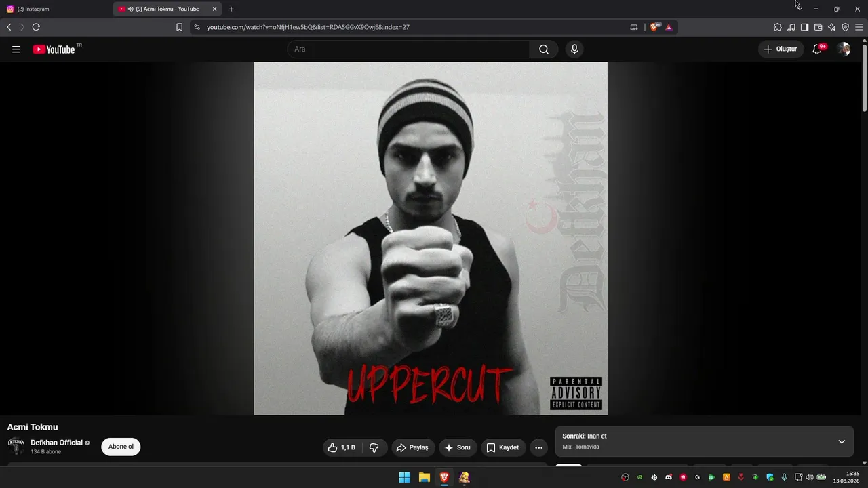
Task: Subscribe with Abone ol button
Action: point(121,447)
